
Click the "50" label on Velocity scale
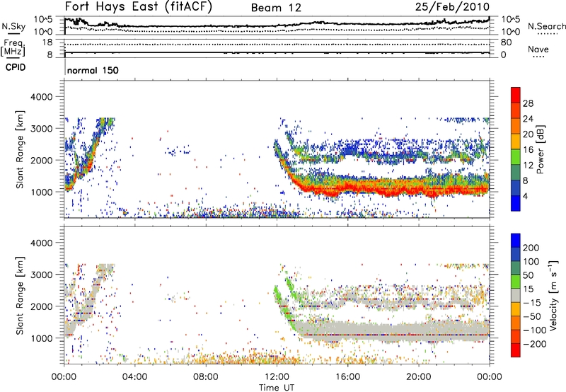click(x=528, y=275)
